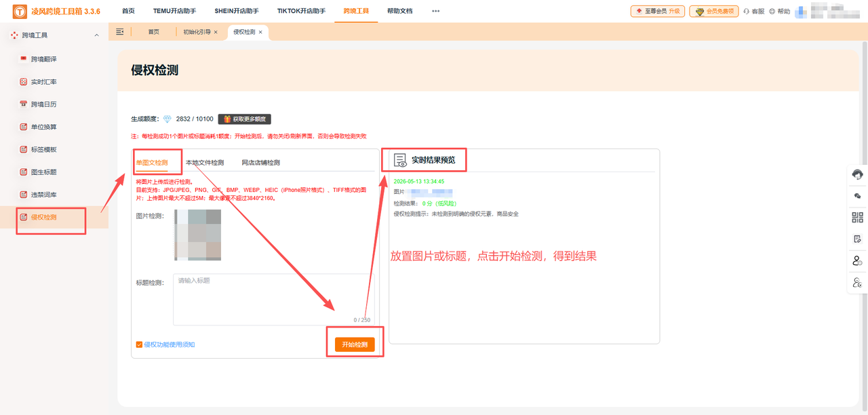
Task: Open the 侵权功能使用须知 link
Action: (x=170, y=344)
